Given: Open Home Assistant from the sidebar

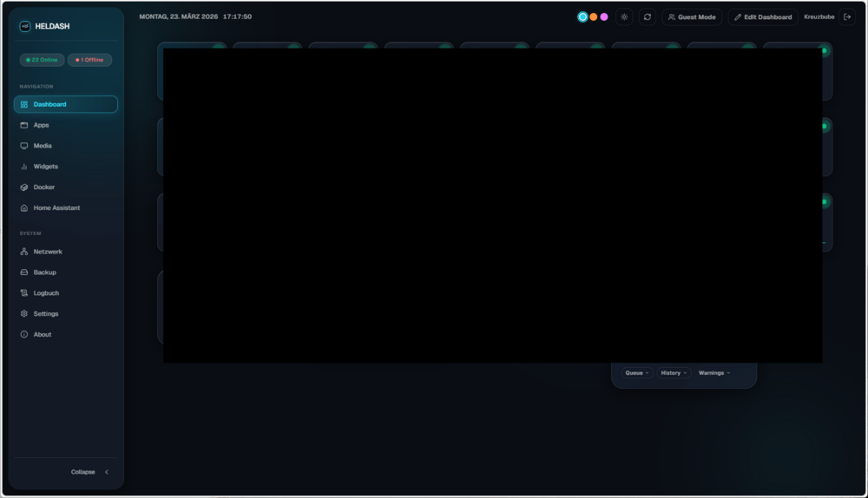Looking at the screenshot, I should [66, 208].
